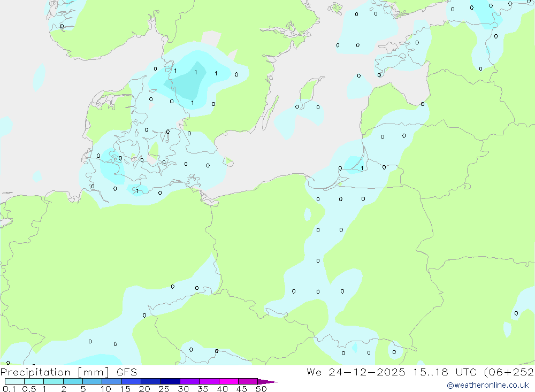Click the date 'We 24-12-2025' text
Image resolution: width=535 pixels, height=392 pixels.
click(x=356, y=372)
